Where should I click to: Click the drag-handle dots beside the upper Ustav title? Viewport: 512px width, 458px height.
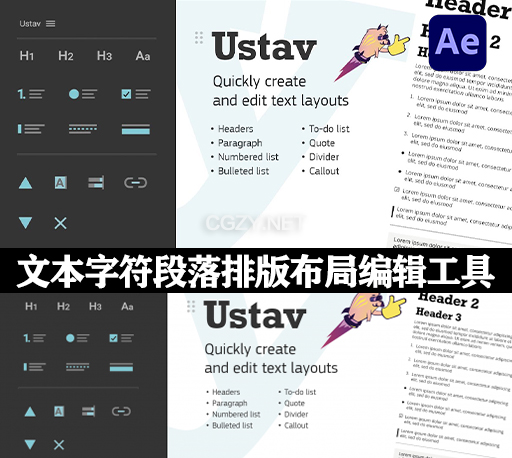[199, 38]
